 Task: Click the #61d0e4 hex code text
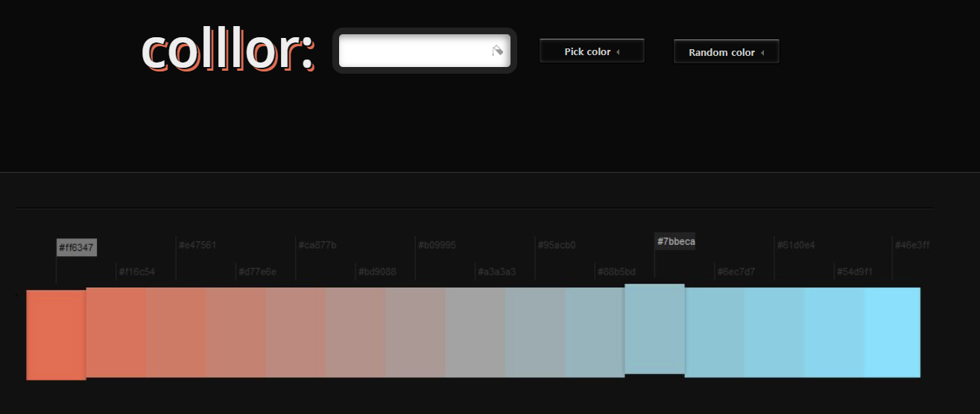[x=797, y=245]
